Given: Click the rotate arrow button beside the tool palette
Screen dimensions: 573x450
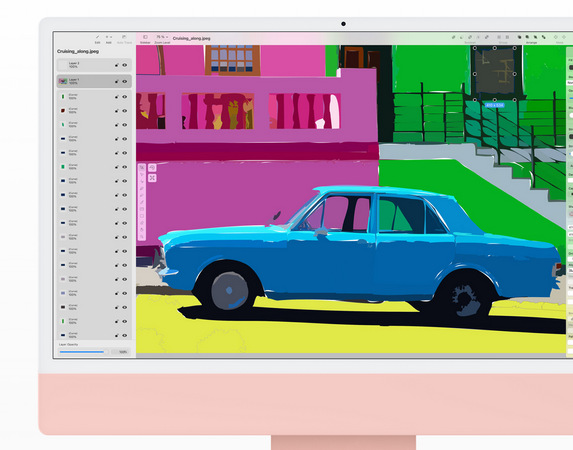Looking at the screenshot, I should (152, 167).
